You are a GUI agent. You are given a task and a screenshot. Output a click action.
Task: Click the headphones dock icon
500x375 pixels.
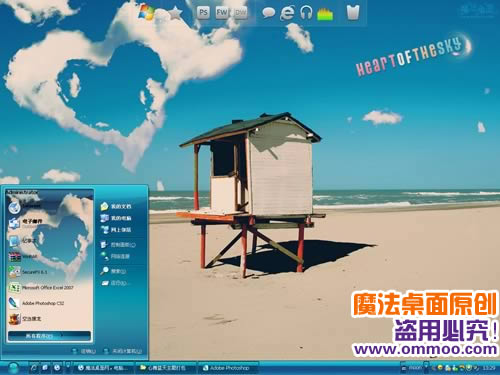coord(306,13)
